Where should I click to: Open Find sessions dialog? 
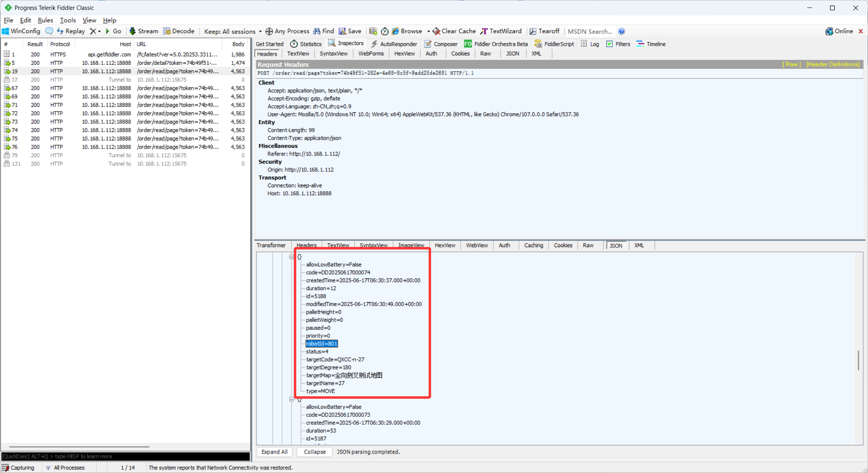coord(324,31)
